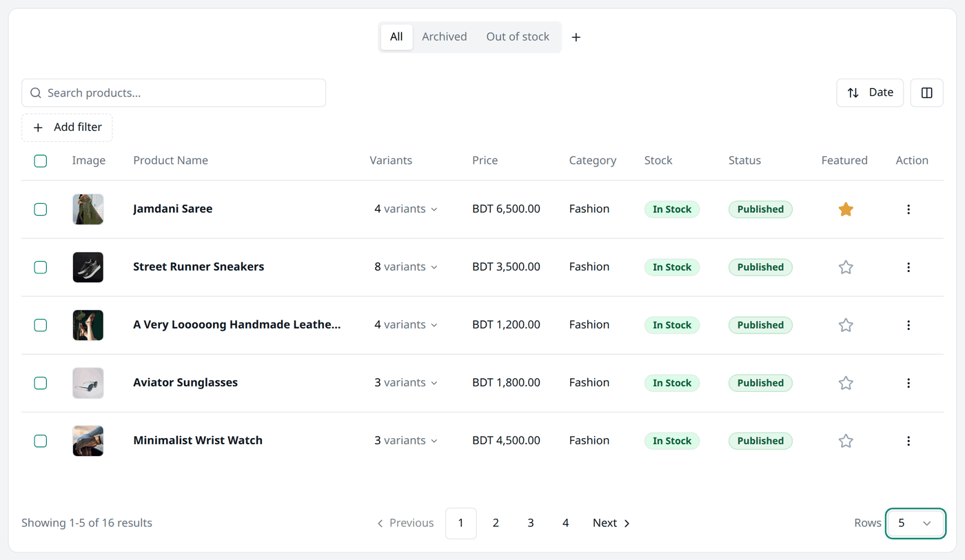Click the Status column header

pyautogui.click(x=744, y=160)
